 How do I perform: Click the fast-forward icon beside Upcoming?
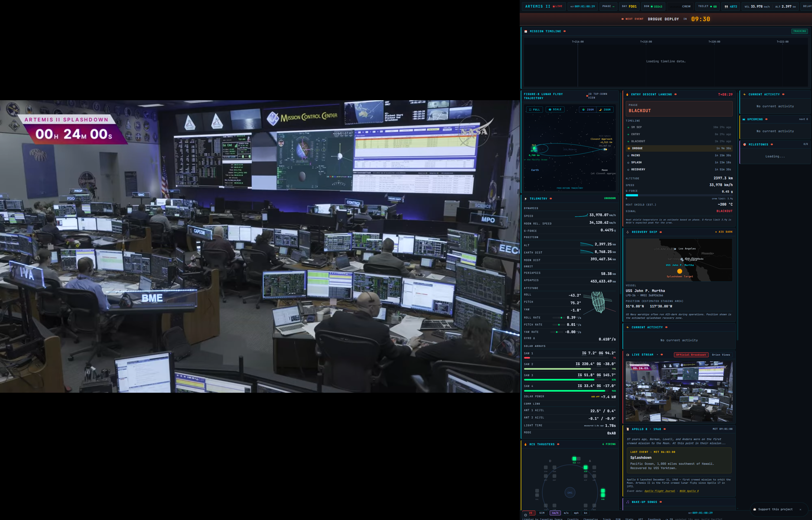click(x=744, y=119)
